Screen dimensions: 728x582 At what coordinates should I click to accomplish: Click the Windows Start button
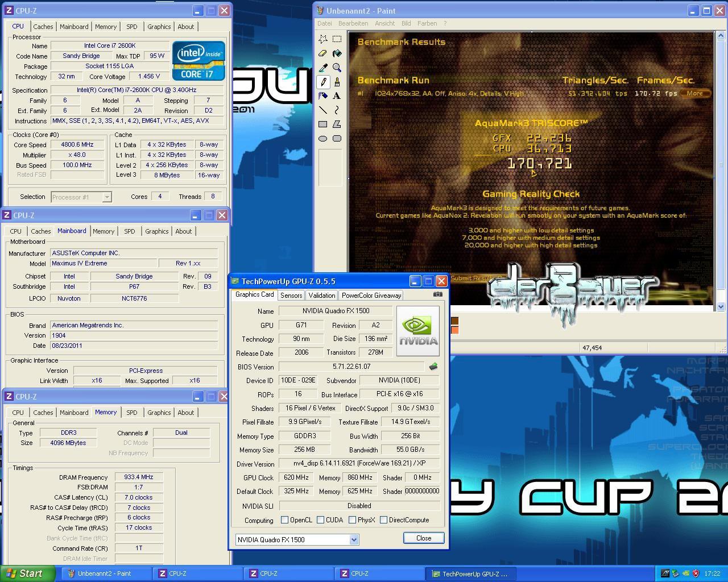click(x=27, y=573)
